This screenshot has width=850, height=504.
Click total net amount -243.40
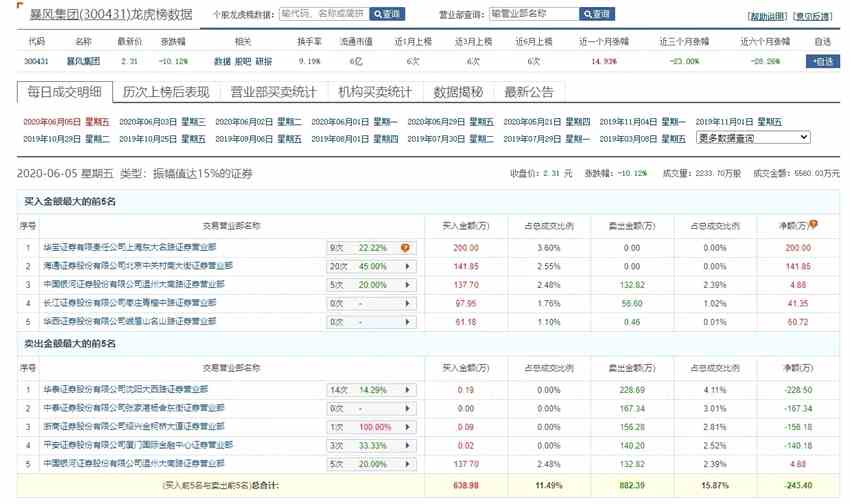(798, 486)
